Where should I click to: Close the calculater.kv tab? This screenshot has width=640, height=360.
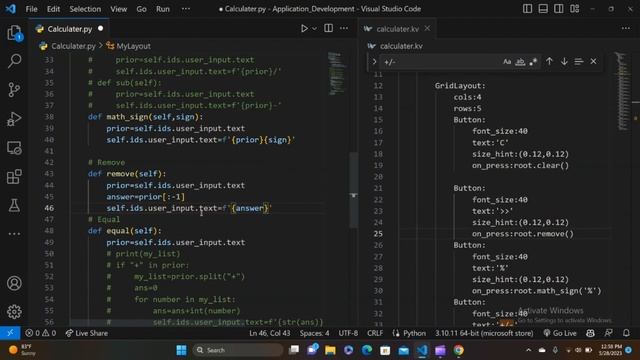[x=427, y=28]
